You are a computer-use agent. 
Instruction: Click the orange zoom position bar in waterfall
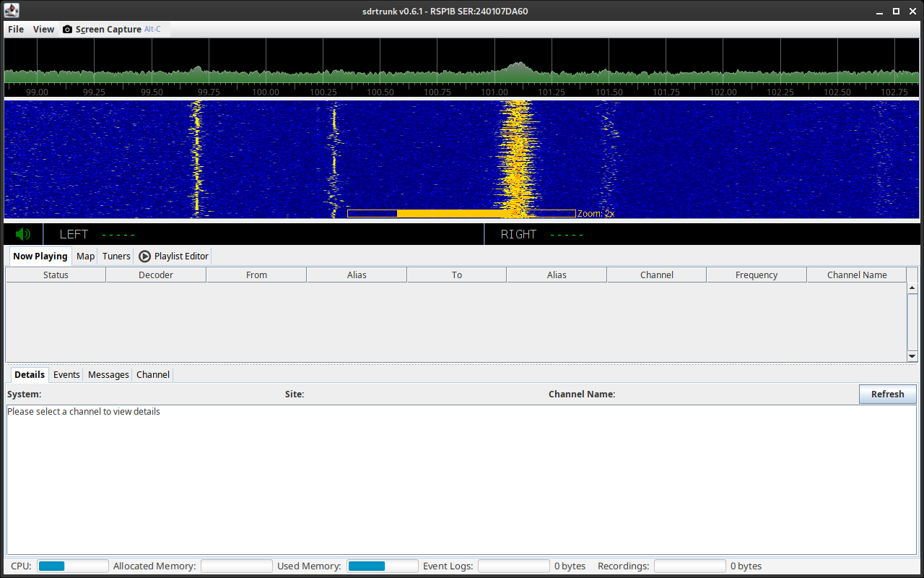tap(451, 214)
